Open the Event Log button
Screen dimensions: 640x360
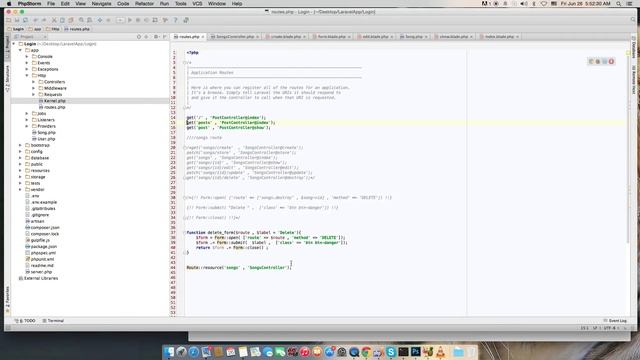click(x=615, y=321)
